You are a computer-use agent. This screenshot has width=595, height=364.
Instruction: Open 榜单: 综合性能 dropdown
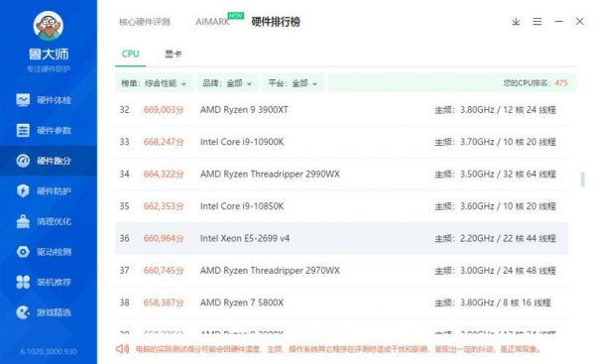coord(154,83)
